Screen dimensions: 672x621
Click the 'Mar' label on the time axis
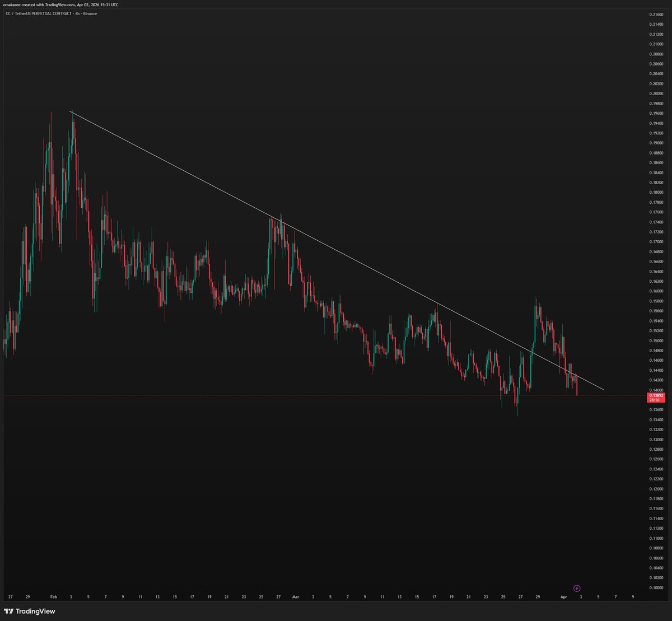(296, 597)
